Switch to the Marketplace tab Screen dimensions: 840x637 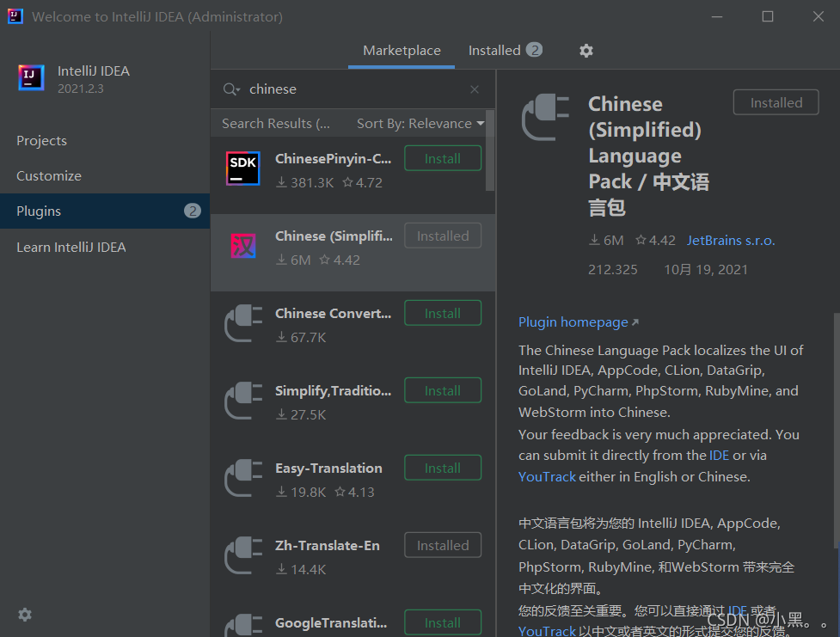click(402, 51)
